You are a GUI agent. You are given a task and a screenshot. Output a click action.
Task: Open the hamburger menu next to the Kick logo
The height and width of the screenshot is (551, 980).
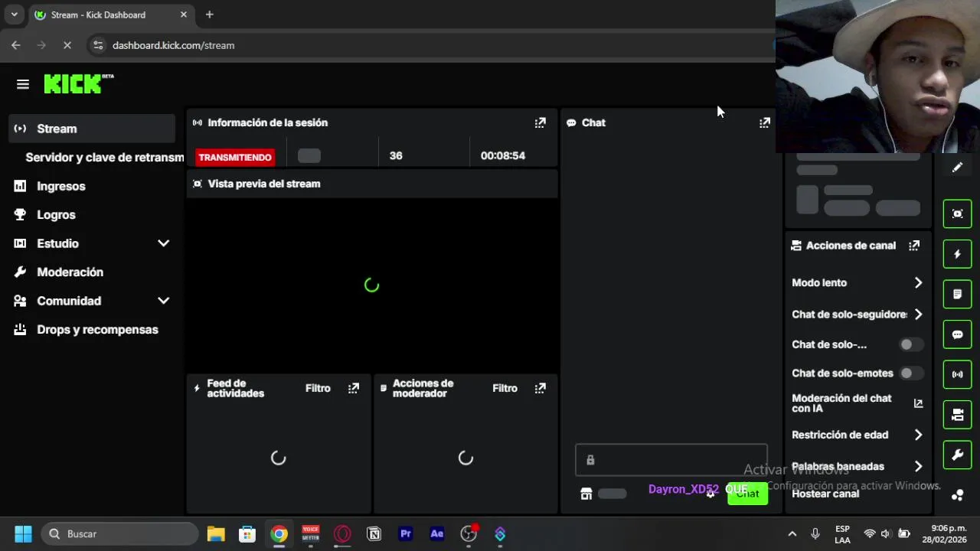click(22, 84)
